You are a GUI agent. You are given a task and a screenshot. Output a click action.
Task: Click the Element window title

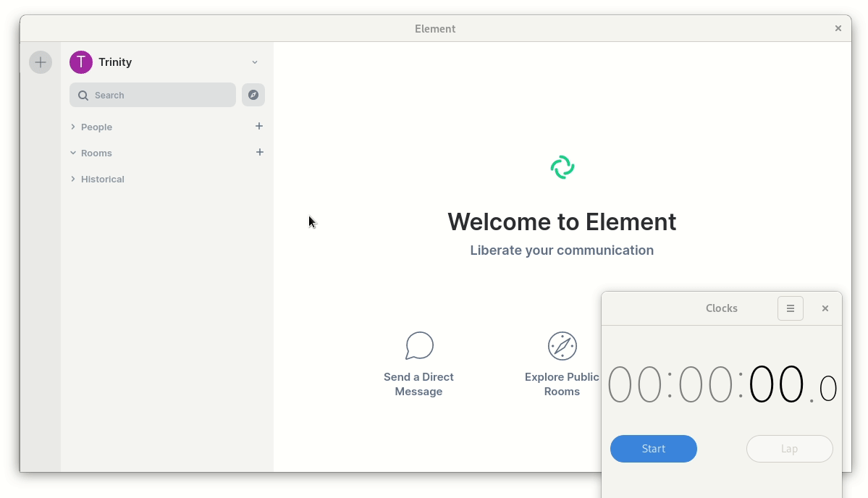pos(435,29)
